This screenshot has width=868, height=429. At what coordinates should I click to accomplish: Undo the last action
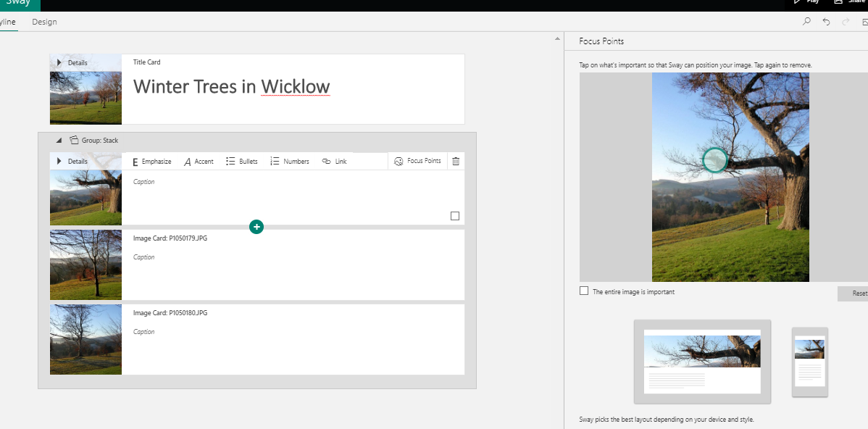[x=826, y=22]
